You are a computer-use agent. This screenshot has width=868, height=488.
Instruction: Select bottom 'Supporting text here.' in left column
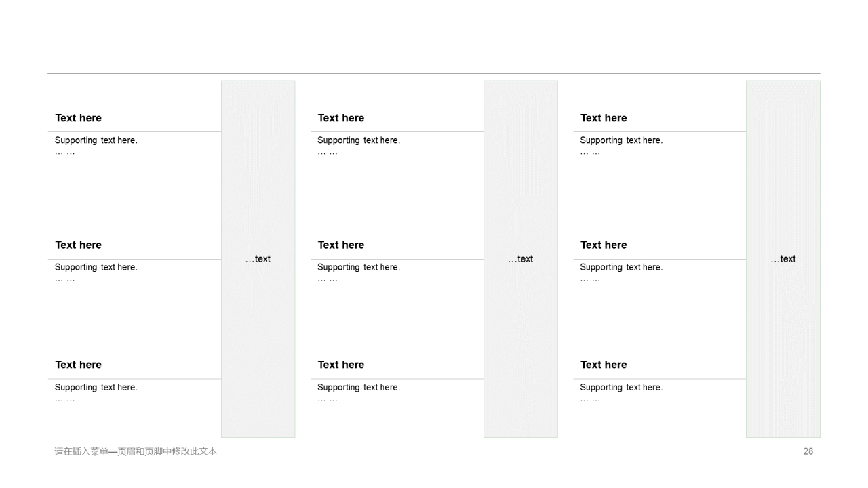[x=96, y=388]
